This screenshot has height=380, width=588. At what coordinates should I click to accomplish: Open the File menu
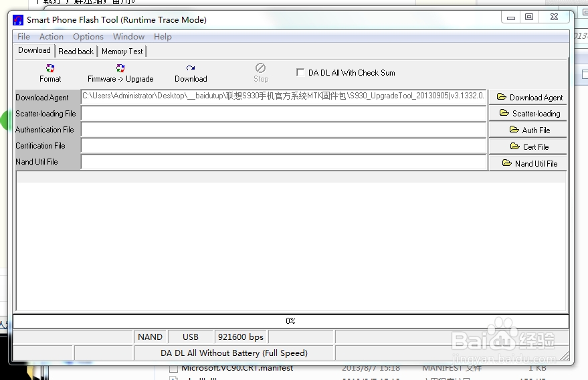coord(23,37)
